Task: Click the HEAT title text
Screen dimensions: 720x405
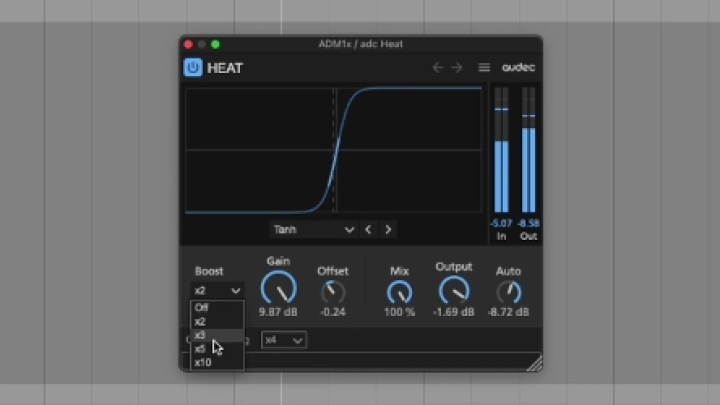Action: pyautogui.click(x=225, y=68)
